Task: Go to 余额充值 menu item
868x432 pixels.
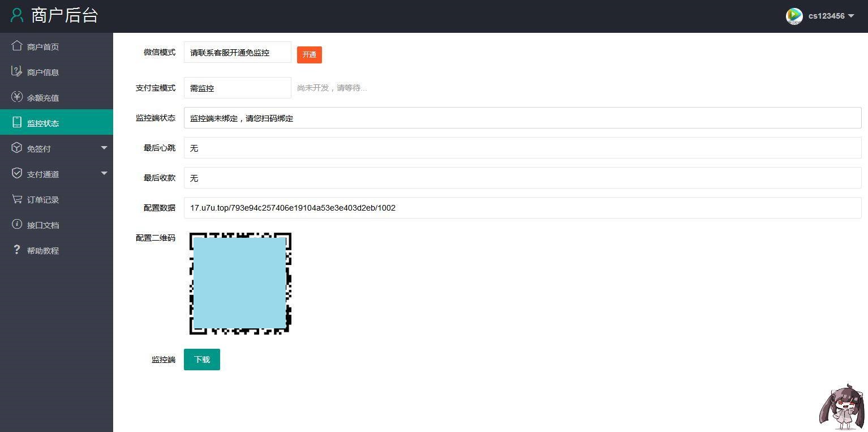Action: (43, 98)
